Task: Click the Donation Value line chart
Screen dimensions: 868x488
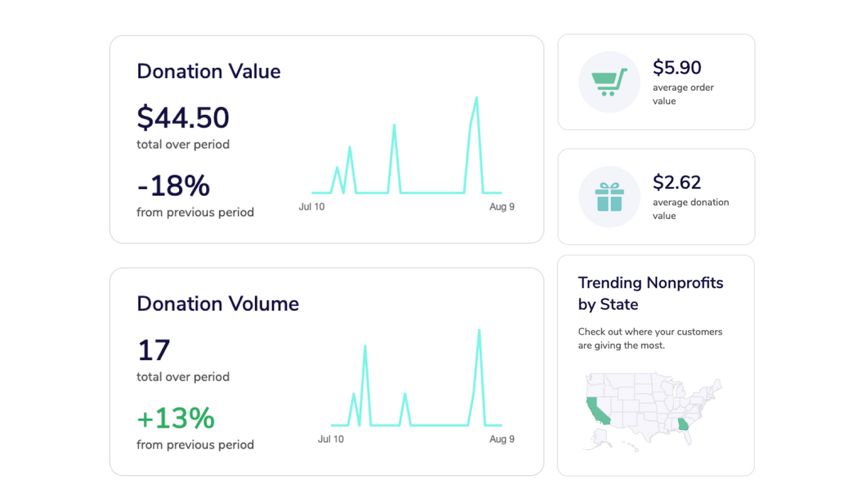Action: point(407,146)
